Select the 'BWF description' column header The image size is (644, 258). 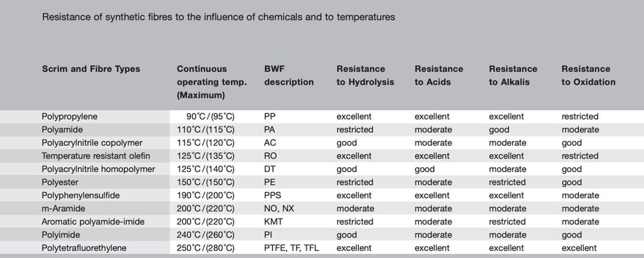point(289,75)
